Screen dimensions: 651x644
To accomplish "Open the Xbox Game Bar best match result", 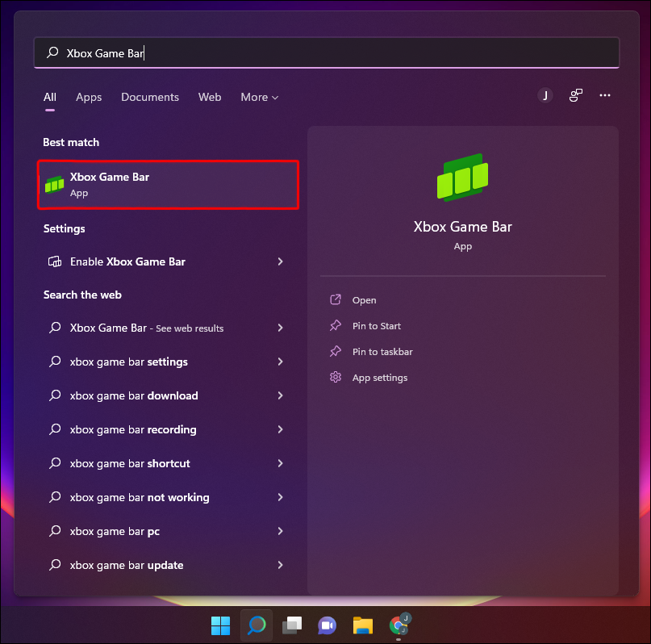I will [168, 185].
